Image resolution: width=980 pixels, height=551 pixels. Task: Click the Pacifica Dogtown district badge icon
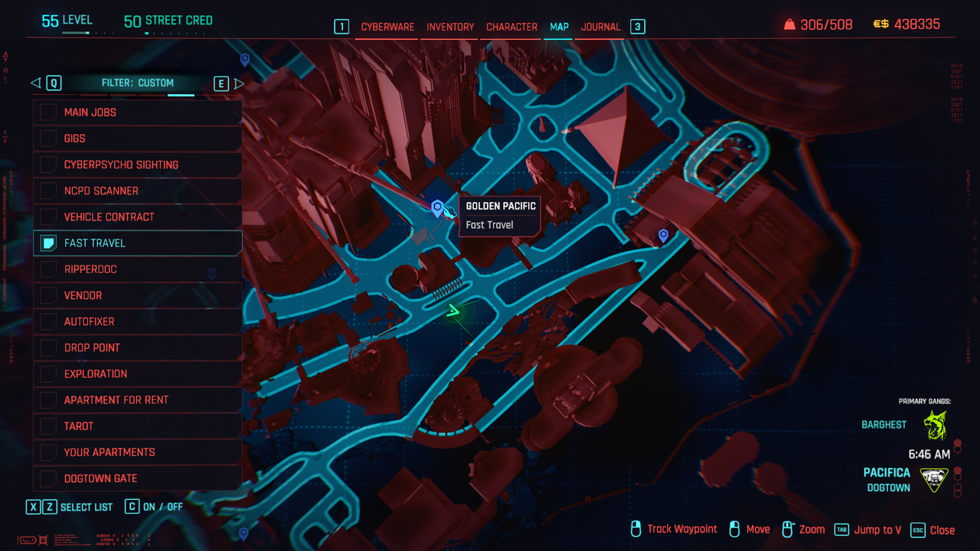pyautogui.click(x=933, y=480)
